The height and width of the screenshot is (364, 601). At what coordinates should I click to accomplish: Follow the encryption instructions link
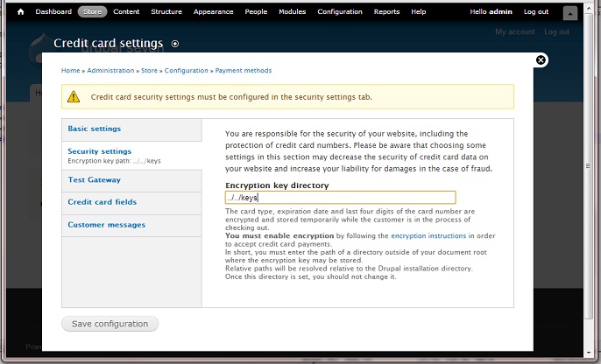tap(428, 236)
